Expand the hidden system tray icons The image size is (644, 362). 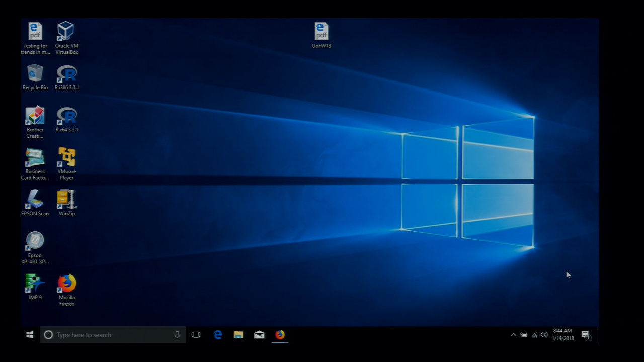pyautogui.click(x=513, y=335)
